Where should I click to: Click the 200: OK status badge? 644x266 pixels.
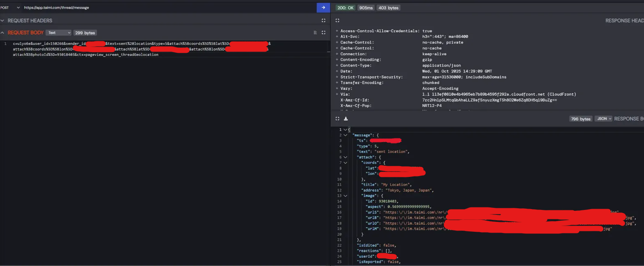coord(345,7)
